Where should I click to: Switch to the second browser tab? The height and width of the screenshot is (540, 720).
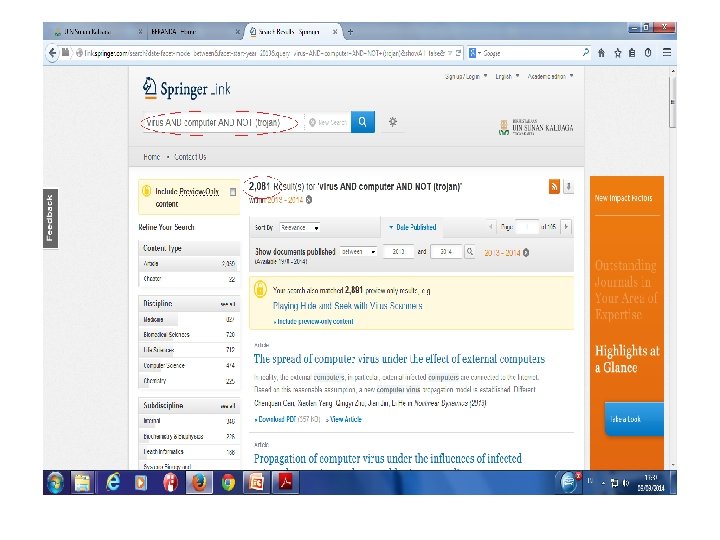pyautogui.click(x=194, y=32)
